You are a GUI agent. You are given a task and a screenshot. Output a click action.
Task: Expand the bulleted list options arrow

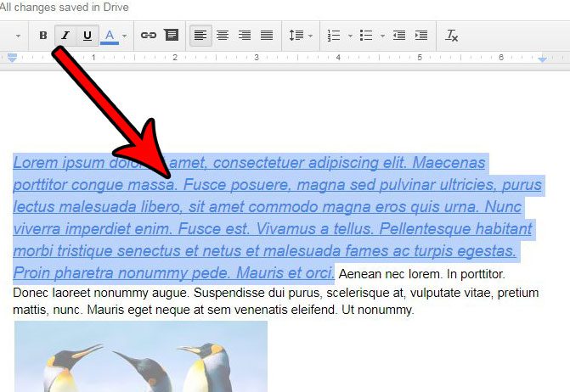pyautogui.click(x=383, y=36)
